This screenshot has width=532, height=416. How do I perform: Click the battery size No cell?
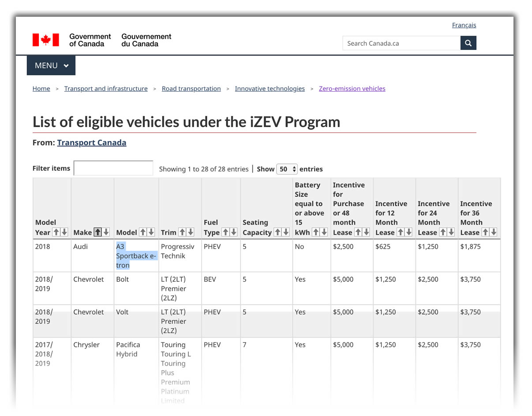click(x=311, y=256)
